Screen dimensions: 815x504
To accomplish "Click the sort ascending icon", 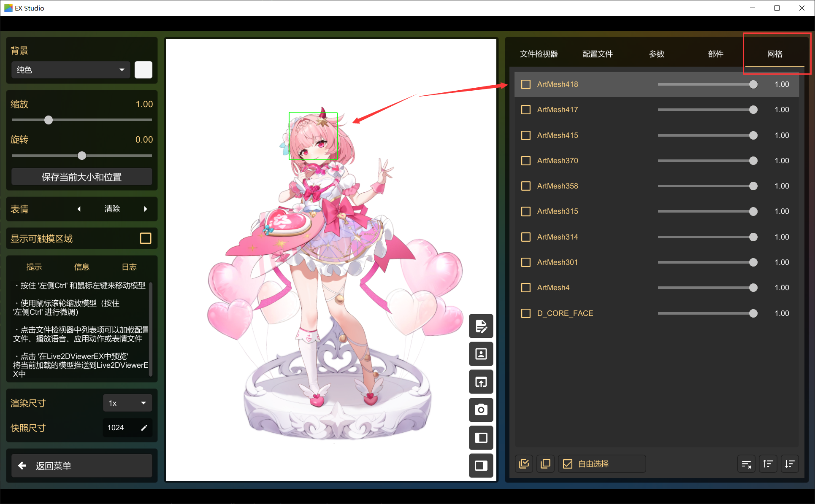I will click(768, 464).
